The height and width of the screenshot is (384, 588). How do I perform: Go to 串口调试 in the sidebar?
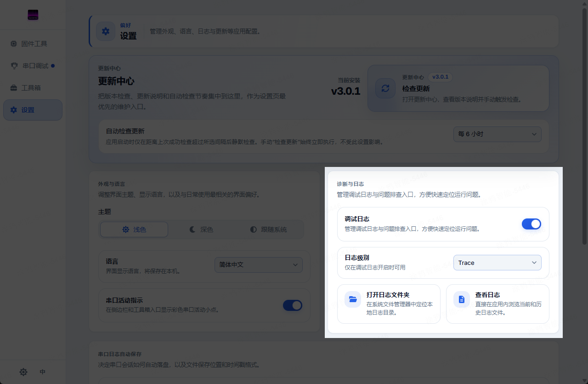33,66
